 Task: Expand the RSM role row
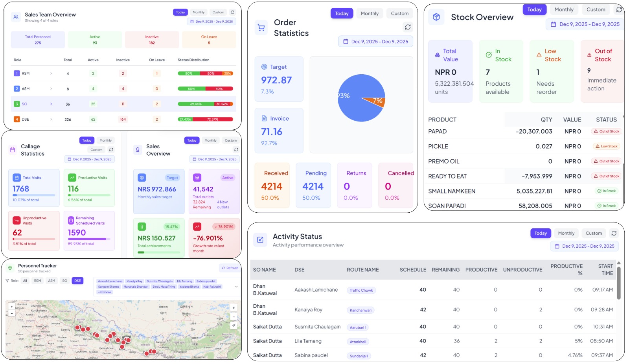(x=51, y=74)
